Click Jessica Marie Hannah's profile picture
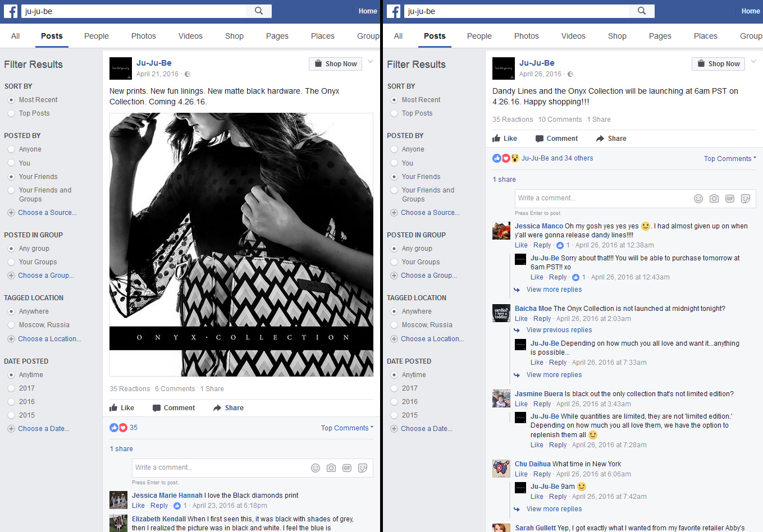Viewport: 763px width, 532px height. (118, 500)
